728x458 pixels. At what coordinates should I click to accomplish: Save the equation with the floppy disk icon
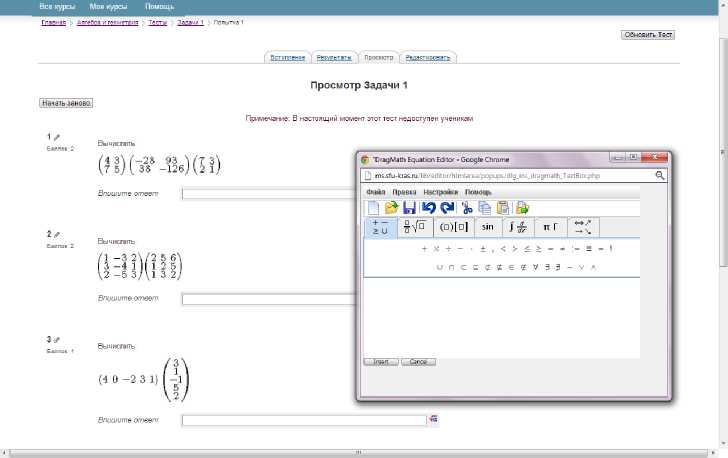coord(410,208)
